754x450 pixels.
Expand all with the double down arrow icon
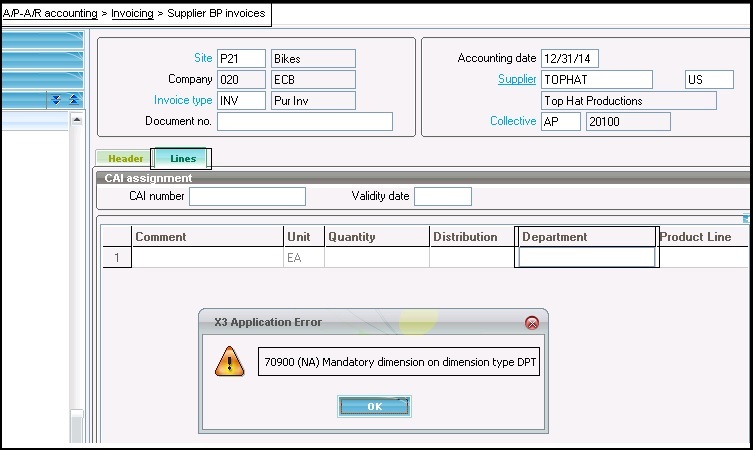56,100
